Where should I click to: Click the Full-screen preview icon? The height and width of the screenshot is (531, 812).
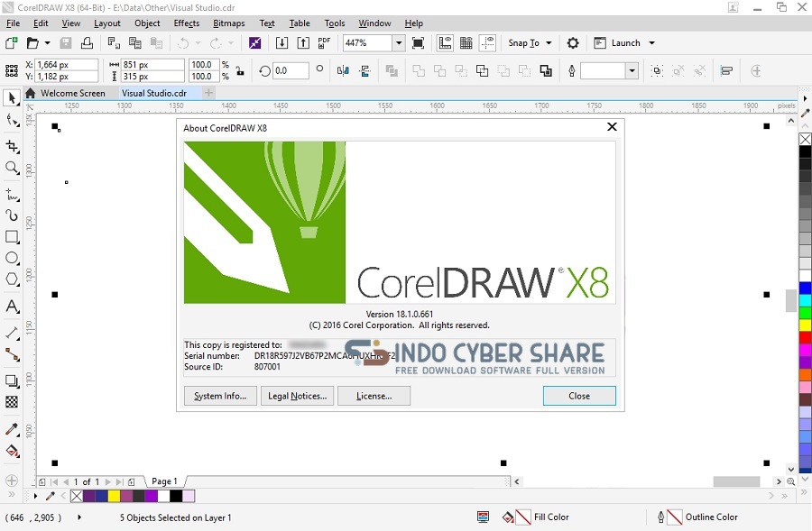click(418, 43)
